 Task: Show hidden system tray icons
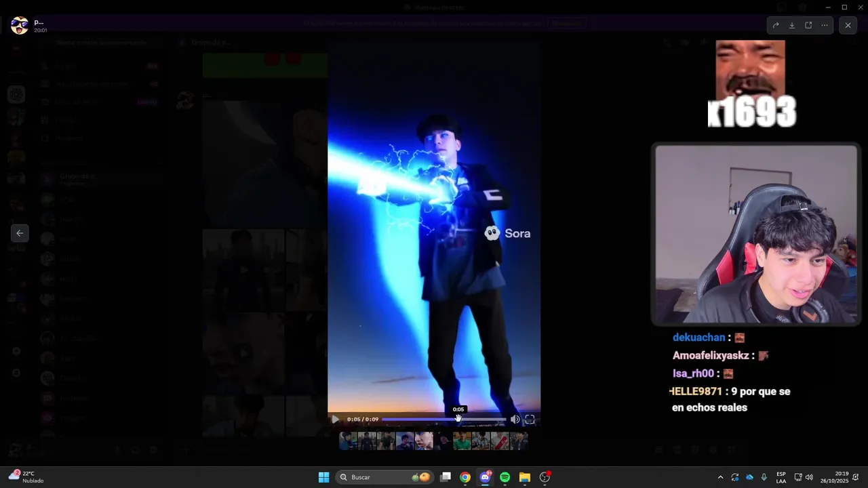pos(720,477)
